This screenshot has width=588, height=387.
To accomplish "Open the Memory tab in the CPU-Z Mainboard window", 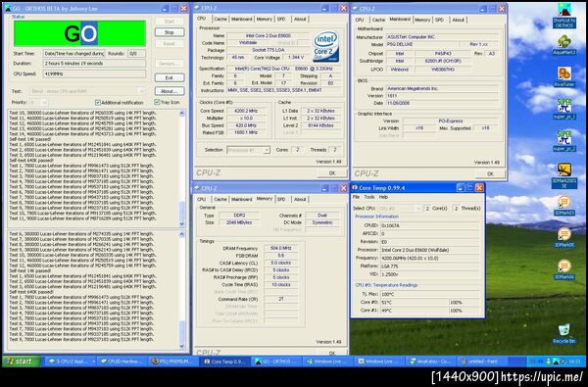I will click(x=422, y=20).
